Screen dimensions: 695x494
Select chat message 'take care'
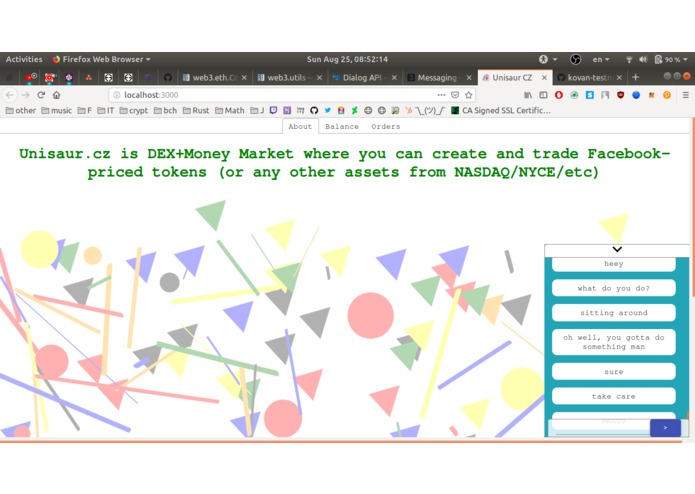[x=613, y=396]
